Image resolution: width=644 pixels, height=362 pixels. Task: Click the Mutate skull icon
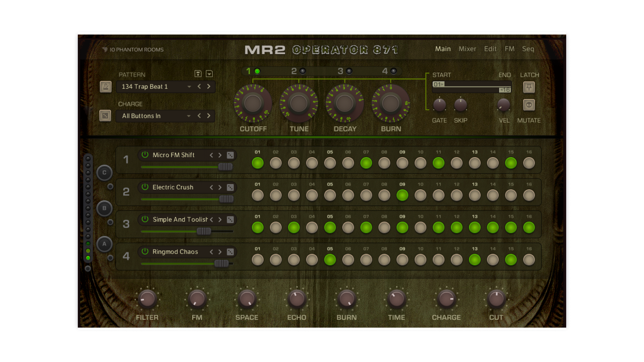click(529, 105)
